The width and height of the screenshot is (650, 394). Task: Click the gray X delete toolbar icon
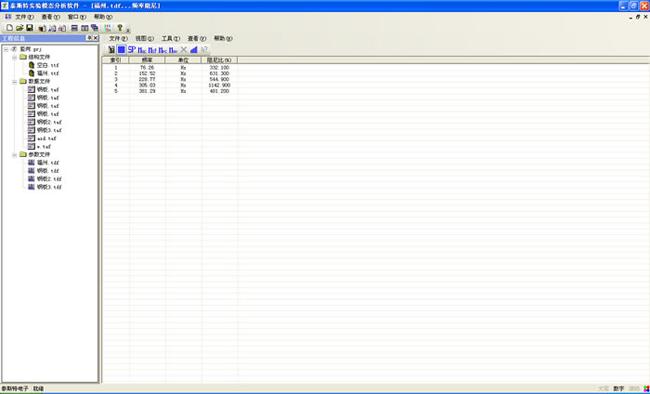(184, 50)
